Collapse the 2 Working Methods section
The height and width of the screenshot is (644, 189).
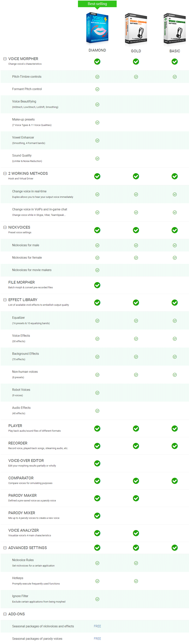(5, 174)
